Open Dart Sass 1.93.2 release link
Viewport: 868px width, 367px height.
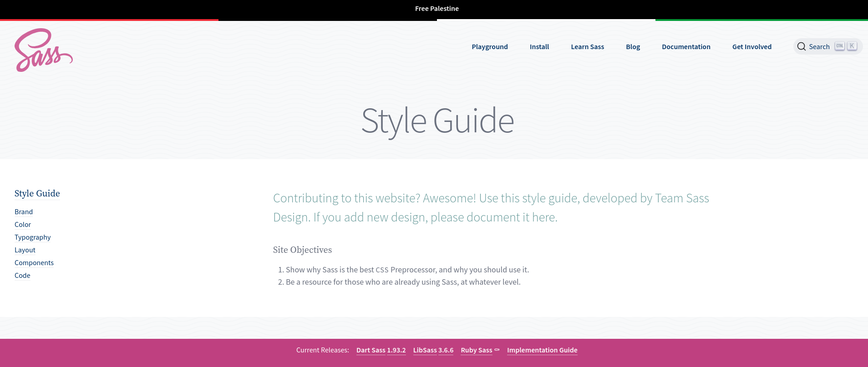pos(381,350)
